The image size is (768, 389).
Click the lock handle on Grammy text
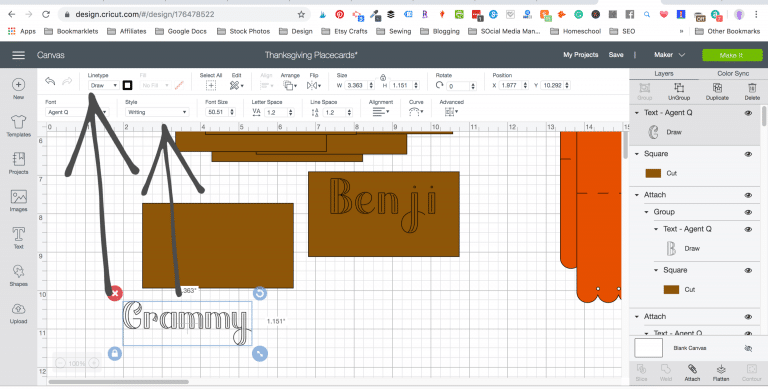click(x=115, y=353)
